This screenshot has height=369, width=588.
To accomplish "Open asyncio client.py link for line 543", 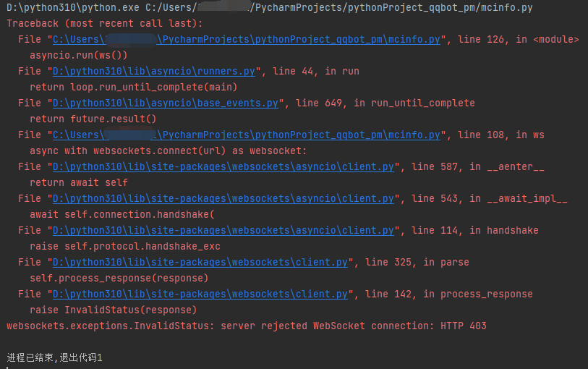I will [223, 198].
